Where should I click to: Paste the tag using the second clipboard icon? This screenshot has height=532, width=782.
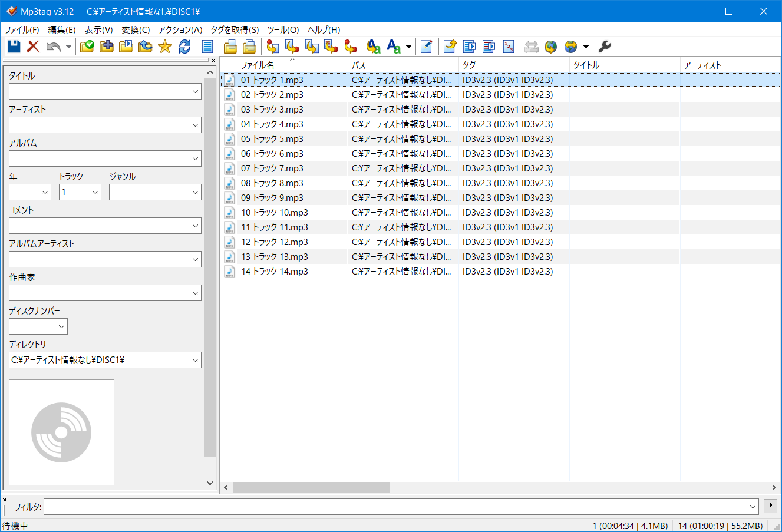pos(250,47)
